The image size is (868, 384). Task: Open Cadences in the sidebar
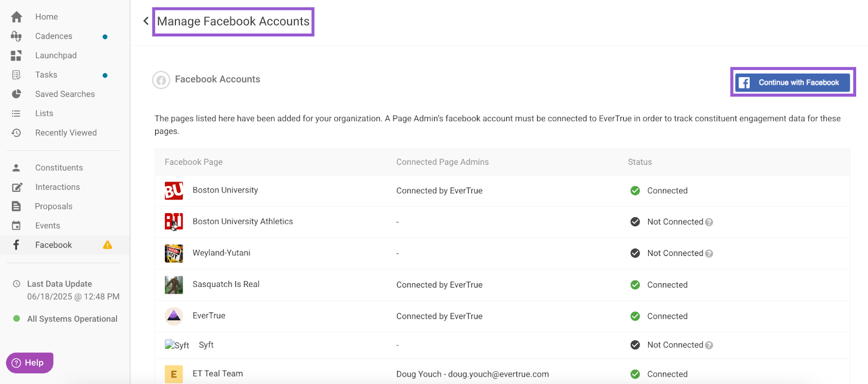point(54,36)
